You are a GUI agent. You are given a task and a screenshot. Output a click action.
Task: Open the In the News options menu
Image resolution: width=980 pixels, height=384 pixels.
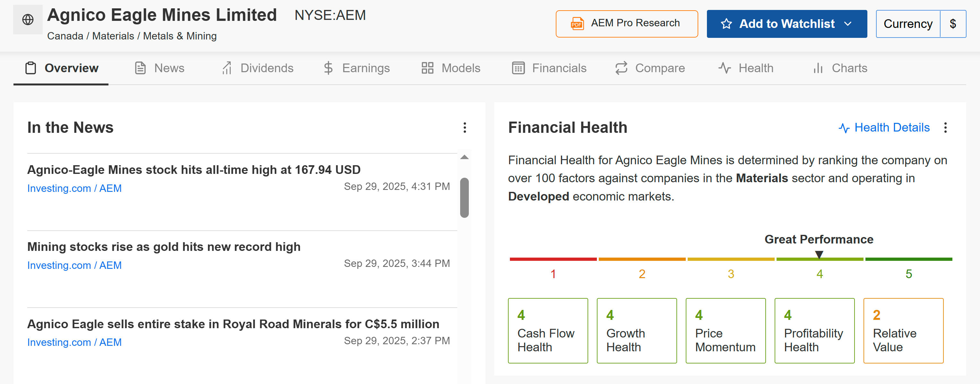click(465, 127)
